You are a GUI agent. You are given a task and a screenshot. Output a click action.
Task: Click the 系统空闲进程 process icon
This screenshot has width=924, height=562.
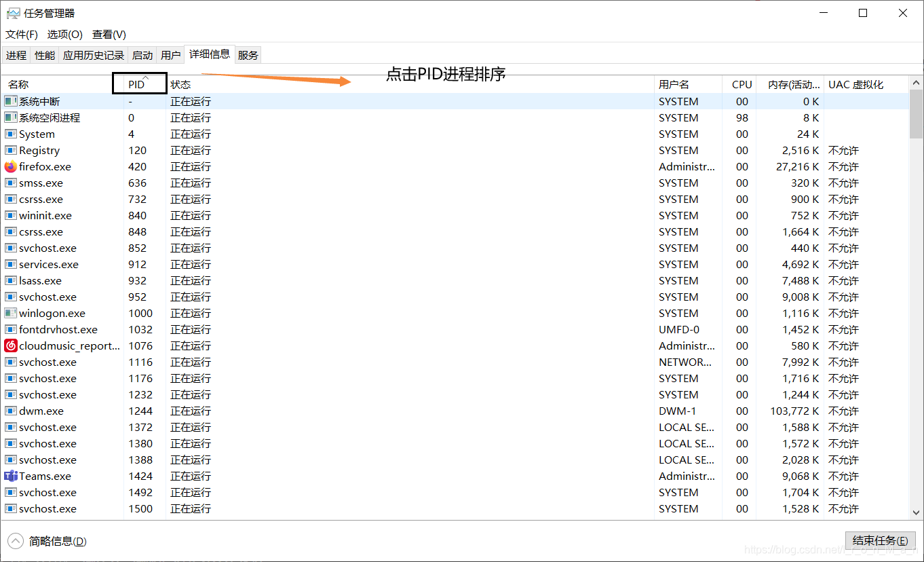point(10,117)
